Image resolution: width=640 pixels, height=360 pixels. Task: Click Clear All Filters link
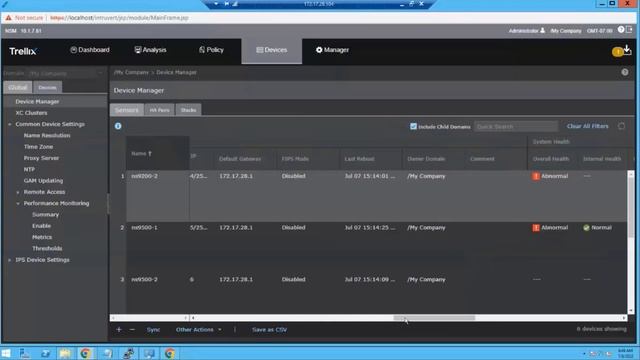[x=587, y=126]
